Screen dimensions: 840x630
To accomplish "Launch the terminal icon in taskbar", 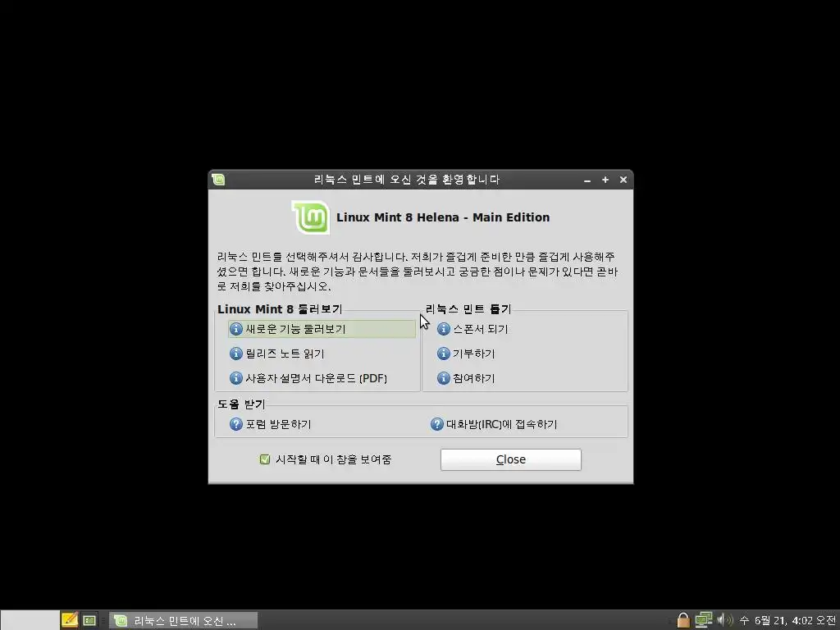I will [89, 620].
